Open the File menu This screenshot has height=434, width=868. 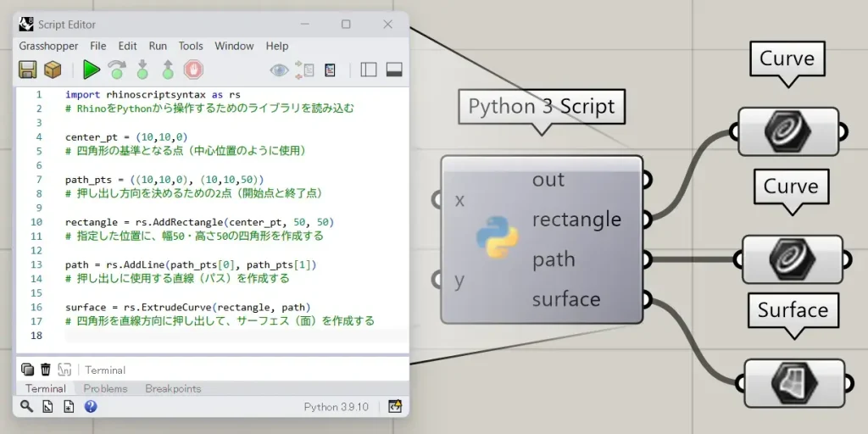[98, 46]
